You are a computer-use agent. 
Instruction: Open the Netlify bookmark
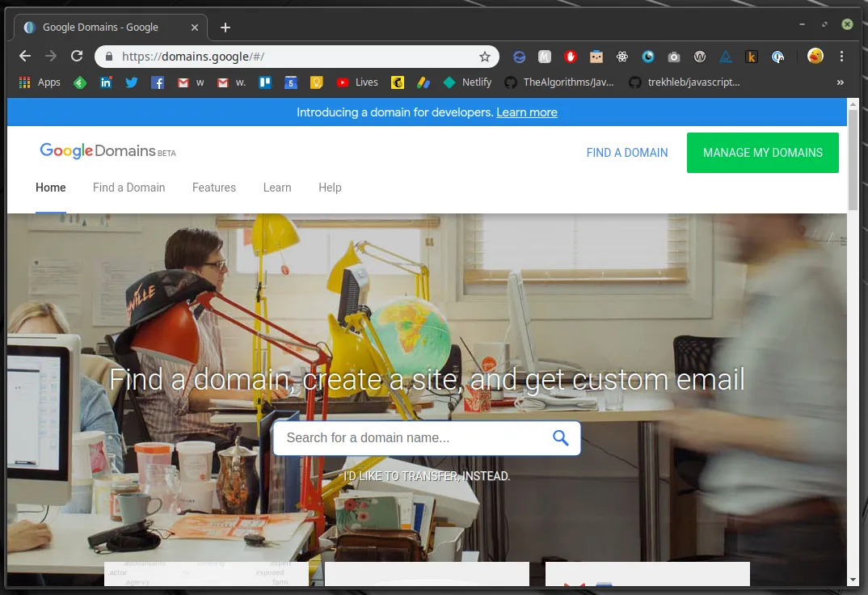pyautogui.click(x=467, y=82)
